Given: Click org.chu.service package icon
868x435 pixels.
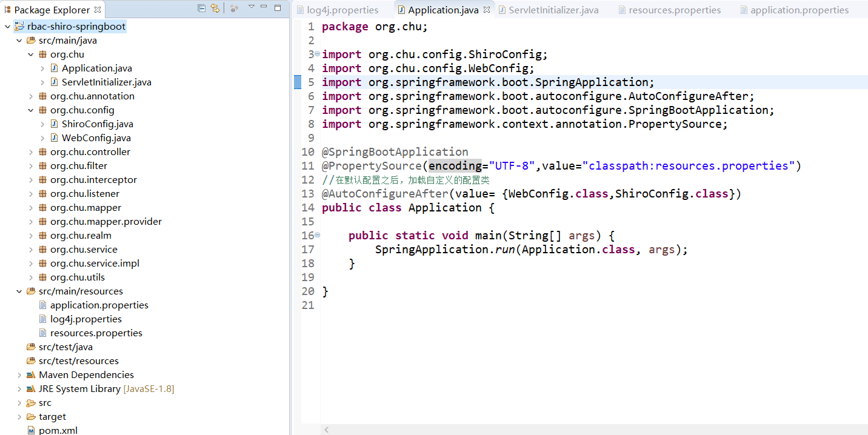Looking at the screenshot, I should [x=42, y=250].
